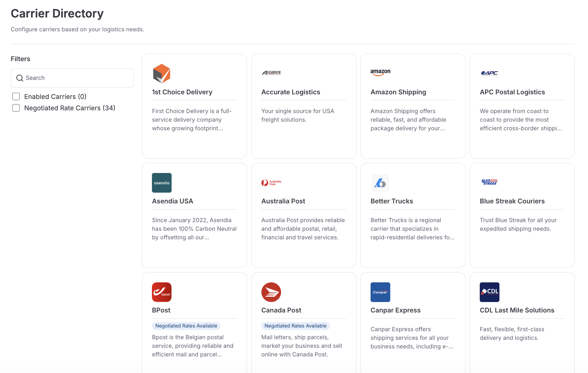Screen dimensions: 588x373
Task: Click Canada Post's Negotiated Rates Available badge
Action: (295, 326)
